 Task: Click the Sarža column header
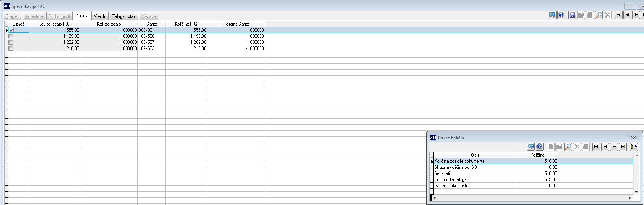152,24
